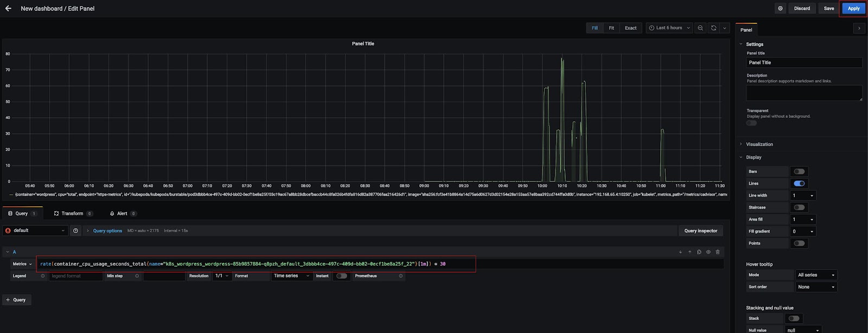Viewport: 868px width, 333px height.
Task: Click the Legend info icon
Action: (43, 276)
